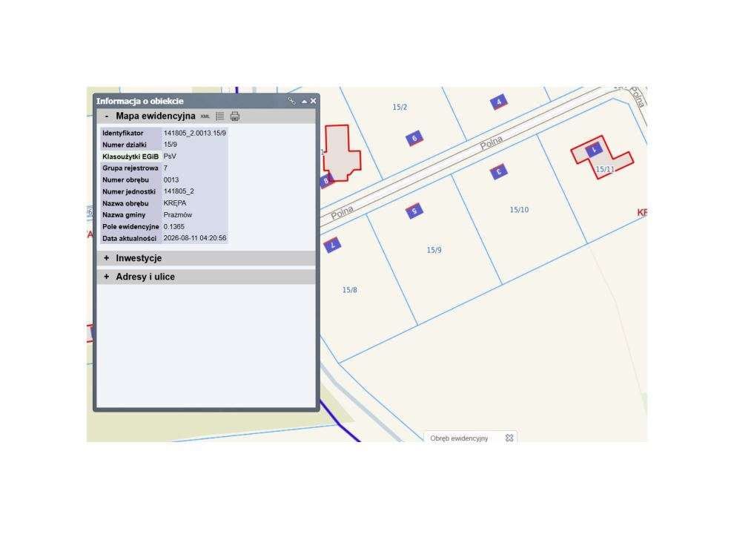Viewport: 734px width, 560px height.
Task: Export Mapa ewidencyjna data as XML
Action: click(205, 116)
